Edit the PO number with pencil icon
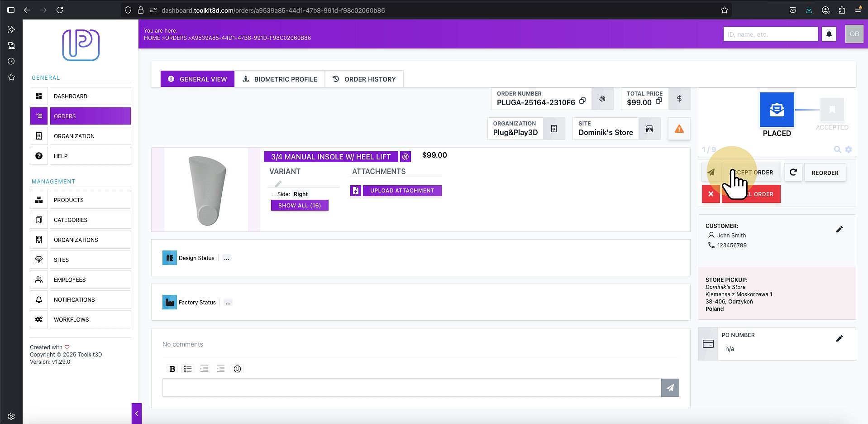The image size is (868, 424). click(839, 338)
